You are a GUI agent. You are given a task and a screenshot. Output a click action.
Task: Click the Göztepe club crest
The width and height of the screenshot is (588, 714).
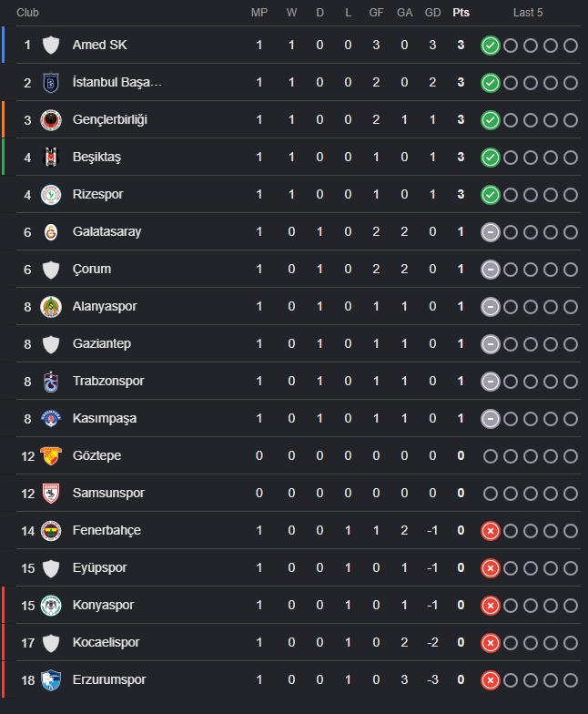point(51,456)
